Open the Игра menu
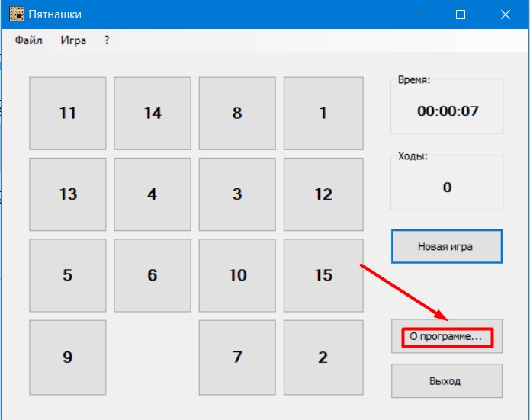530x420 pixels. 73,40
